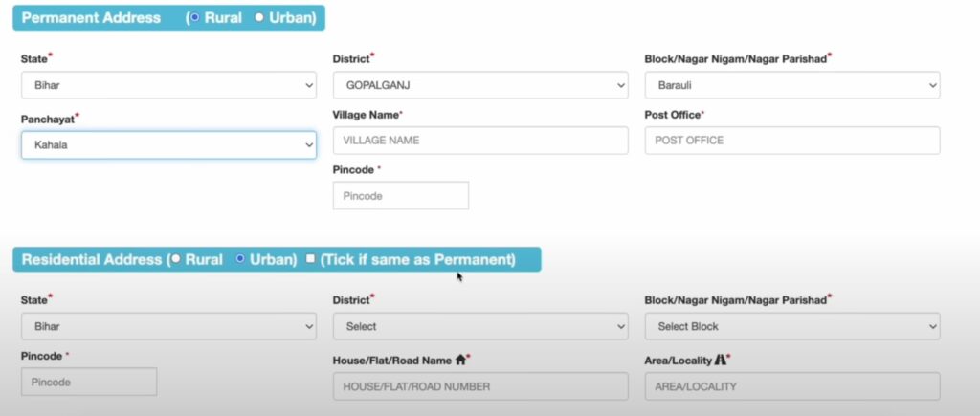
Task: Open the residential District Select dropdown
Action: [480, 326]
